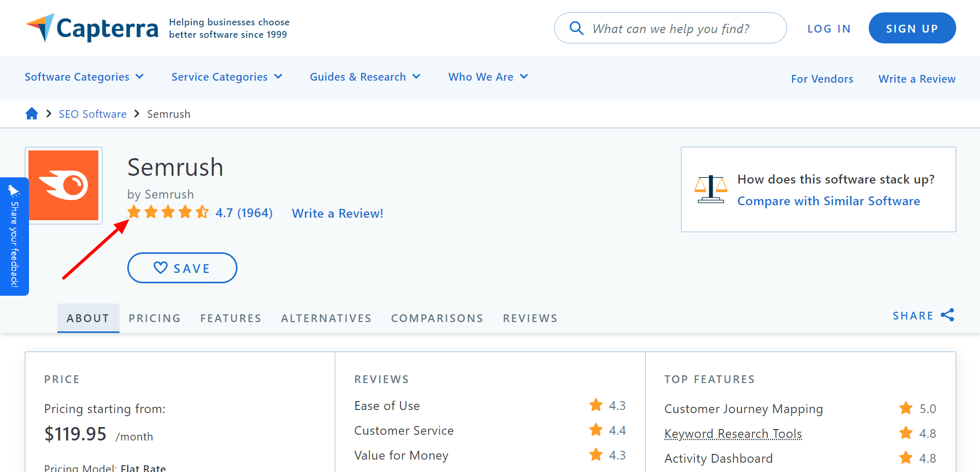Open the Share your feedback side tab
The image size is (980, 472).
coord(14,236)
